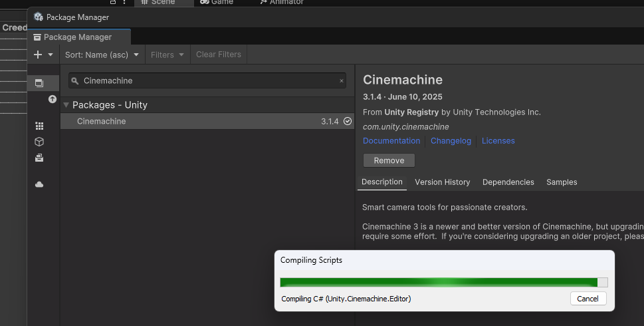The width and height of the screenshot is (644, 326).
Task: Click the green compile progress bar
Action: tap(443, 283)
